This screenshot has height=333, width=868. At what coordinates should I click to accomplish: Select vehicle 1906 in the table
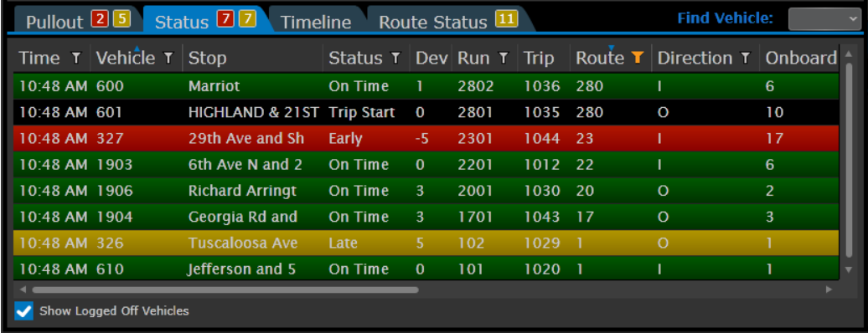[114, 191]
